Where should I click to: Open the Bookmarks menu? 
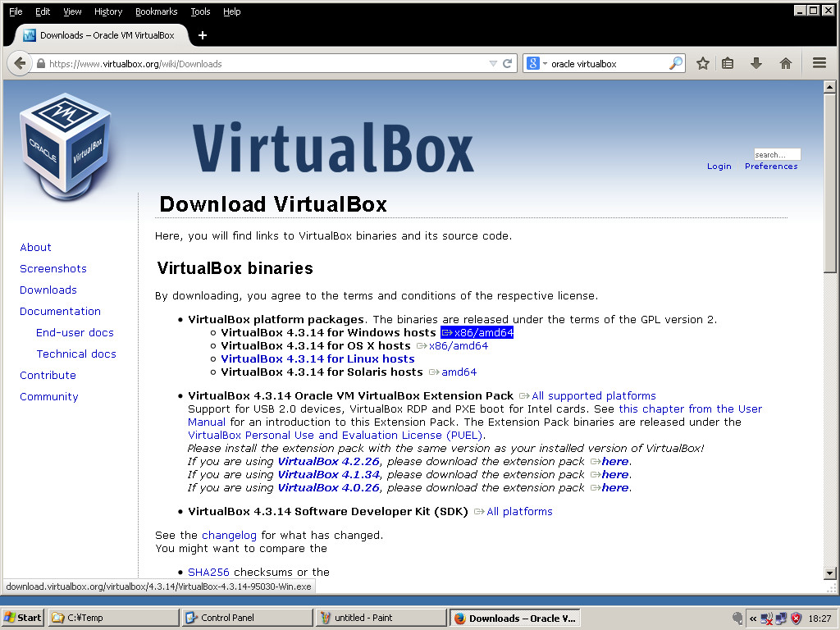157,11
